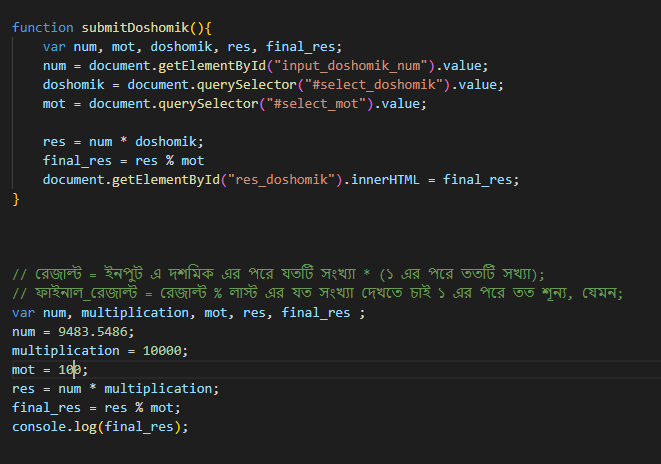
Task: Click the closing brace of the function
Action: [16, 199]
